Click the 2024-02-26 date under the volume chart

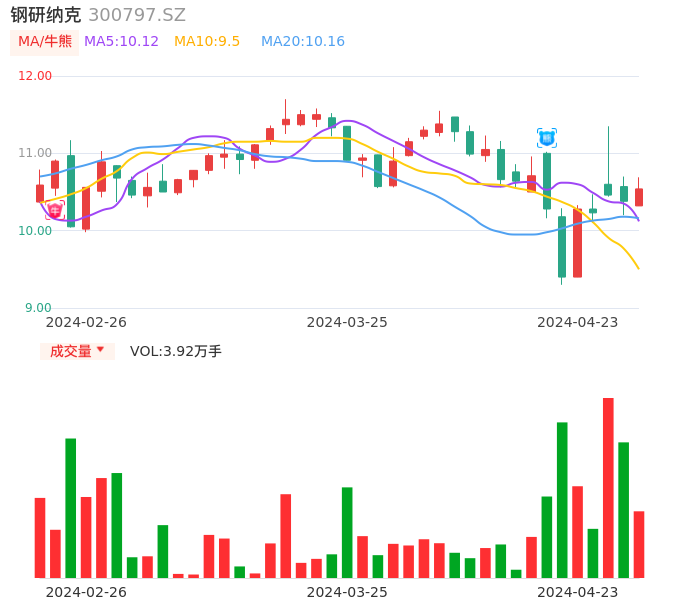pos(86,592)
